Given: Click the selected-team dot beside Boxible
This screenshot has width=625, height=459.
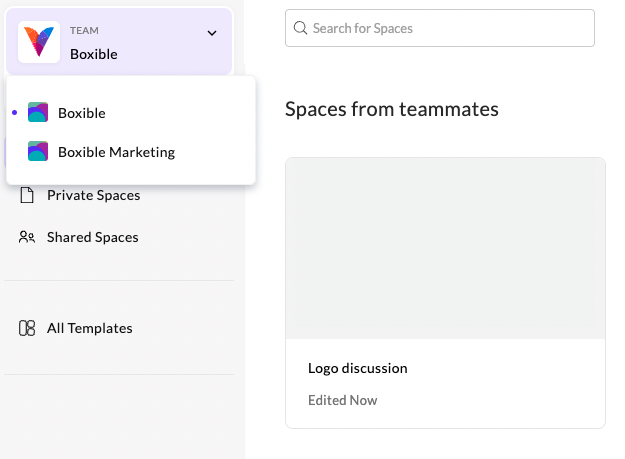Looking at the screenshot, I should [x=13, y=113].
